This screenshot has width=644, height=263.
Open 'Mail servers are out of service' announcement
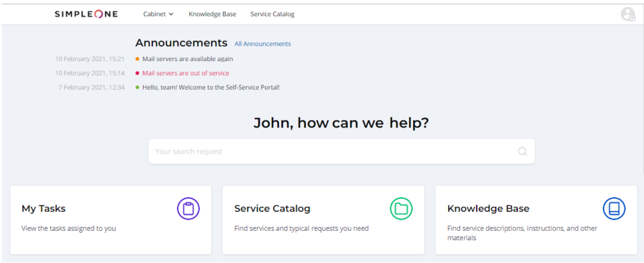[186, 73]
